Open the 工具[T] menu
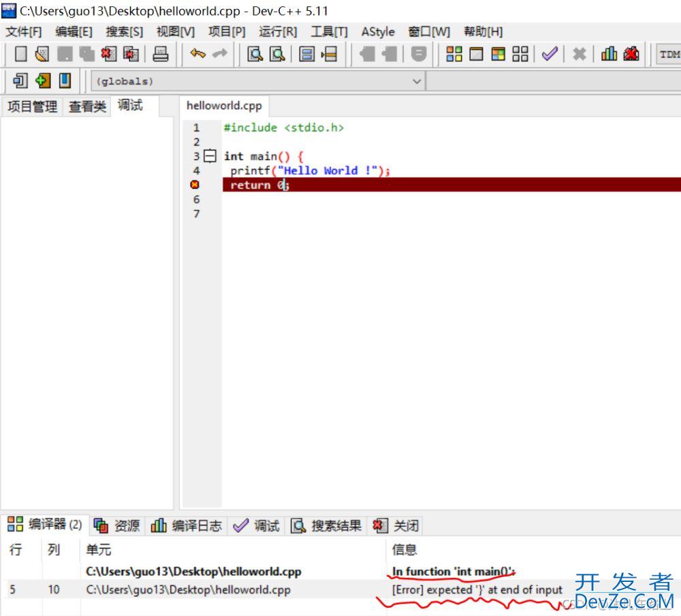The width and height of the screenshot is (681, 616). point(329,32)
